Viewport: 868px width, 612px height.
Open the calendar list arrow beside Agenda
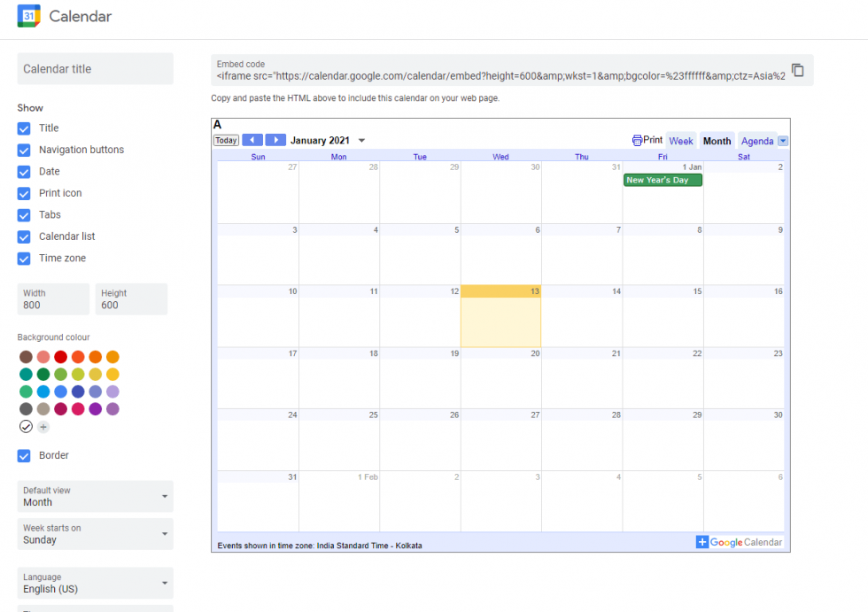pos(783,141)
